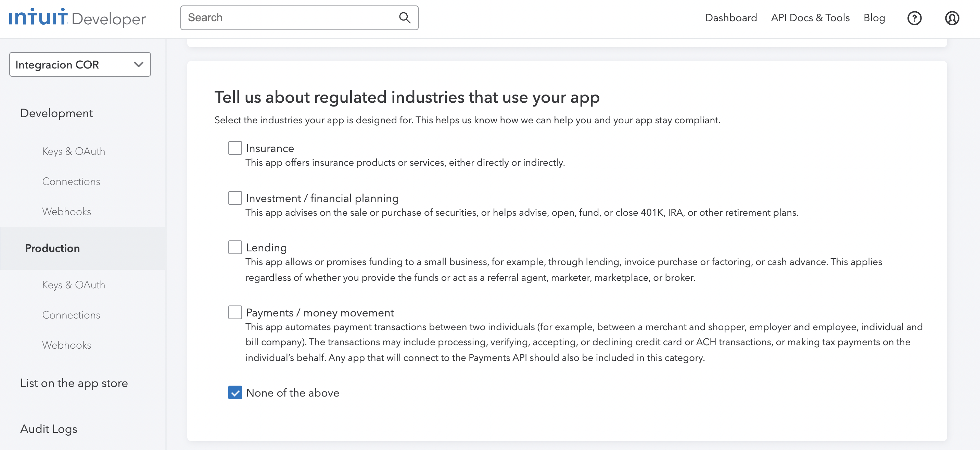This screenshot has height=450, width=980.
Task: Check the Payments / money movement checkbox
Action: pos(235,312)
